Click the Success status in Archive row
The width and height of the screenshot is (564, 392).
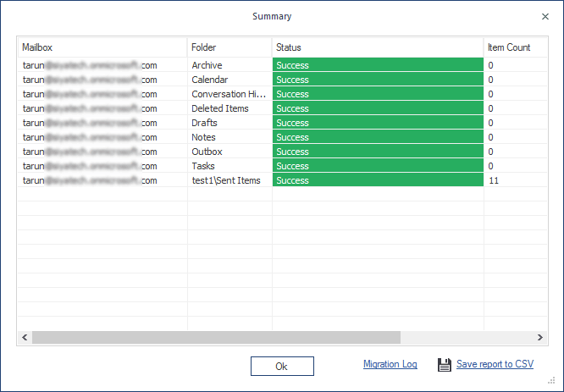[378, 65]
